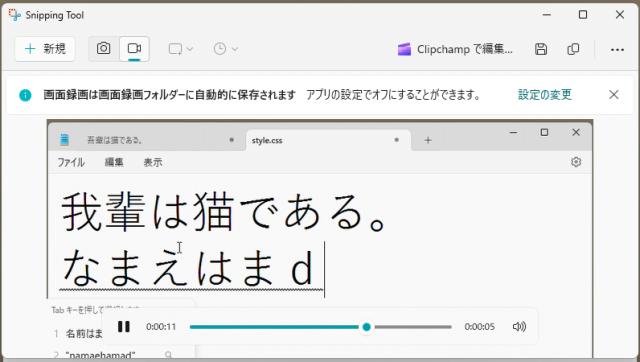
Task: Dismiss the auto-save info banner
Action: click(613, 95)
